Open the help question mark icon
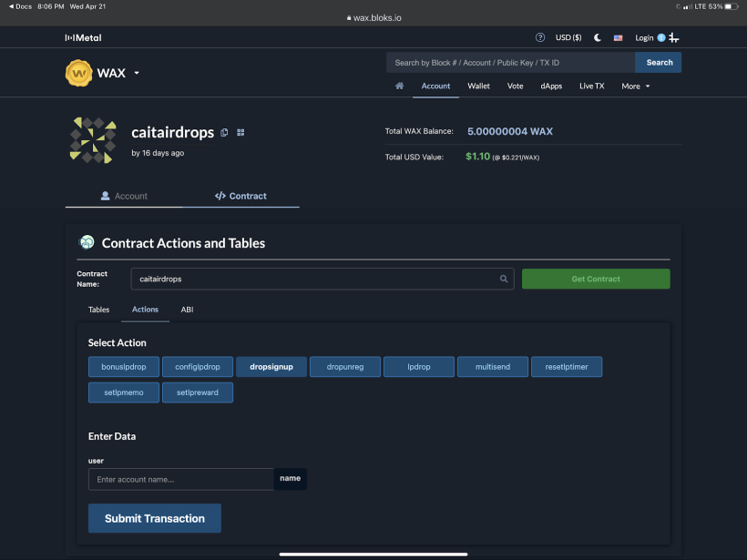Viewport: 747px width, 560px height. [540, 37]
